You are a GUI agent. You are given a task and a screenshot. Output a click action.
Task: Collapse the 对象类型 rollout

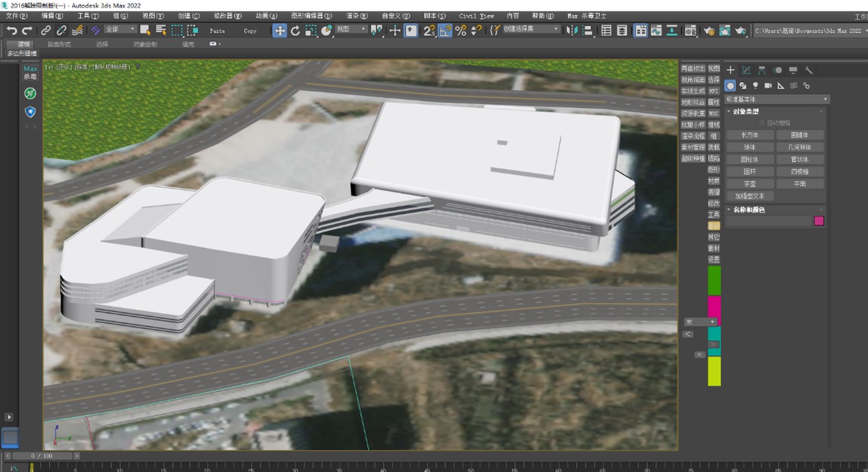[x=746, y=112]
